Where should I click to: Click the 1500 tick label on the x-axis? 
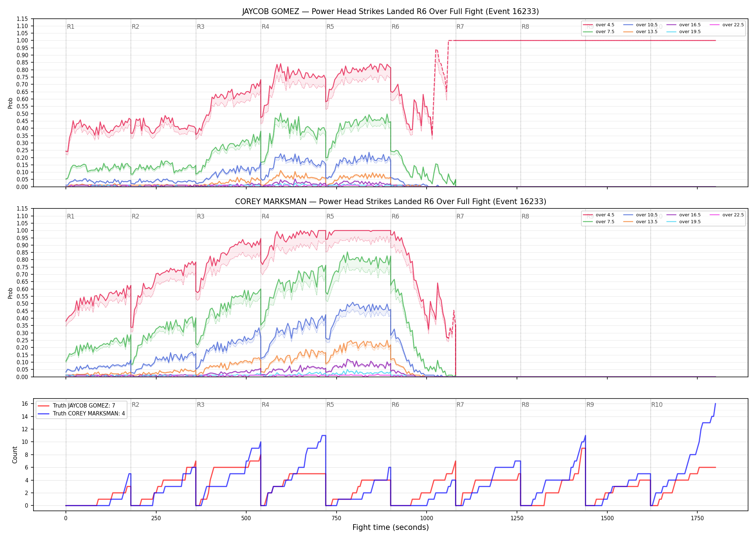pyautogui.click(x=607, y=518)
